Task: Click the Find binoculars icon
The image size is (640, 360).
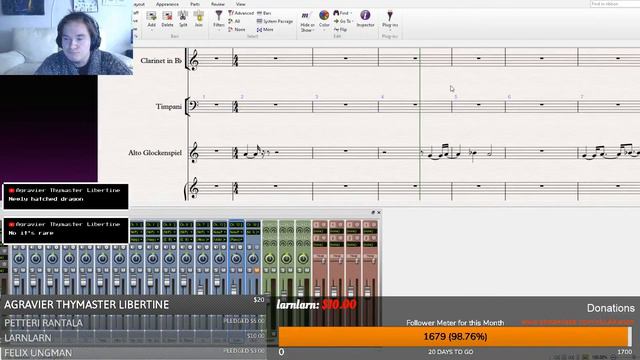Action: [336, 13]
